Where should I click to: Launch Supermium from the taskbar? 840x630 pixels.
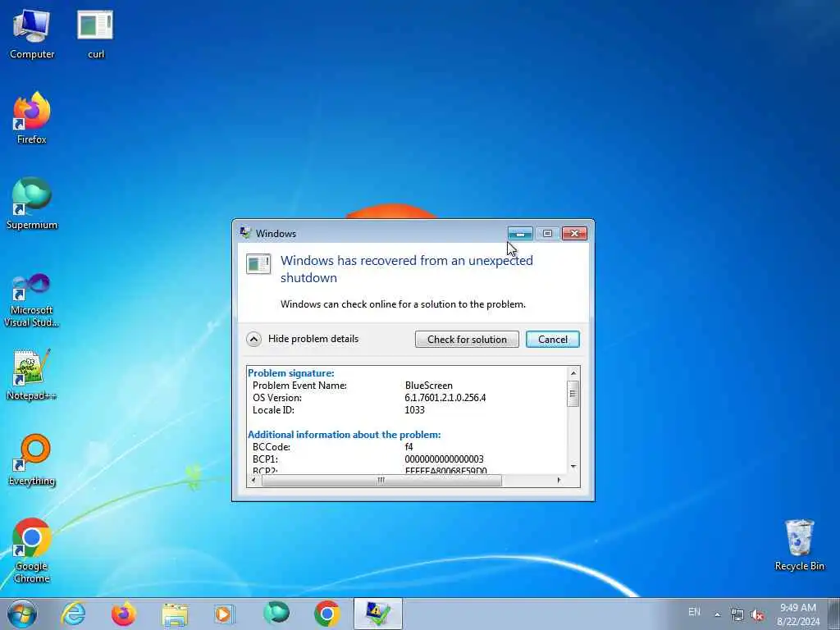pyautogui.click(x=276, y=614)
